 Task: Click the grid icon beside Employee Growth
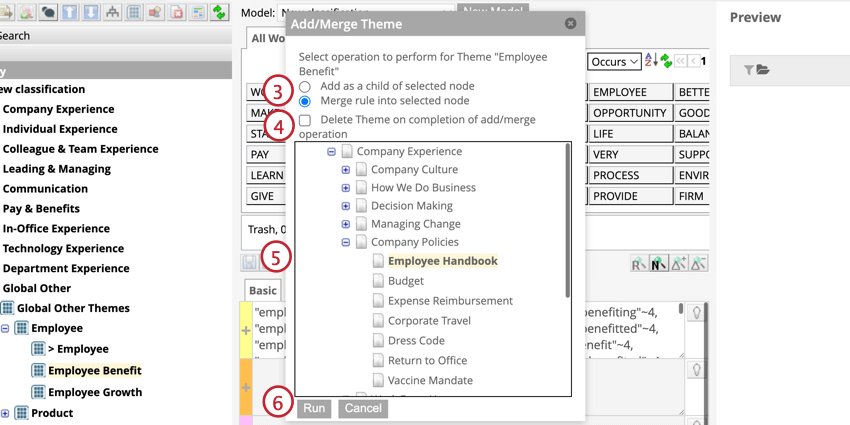coord(38,392)
